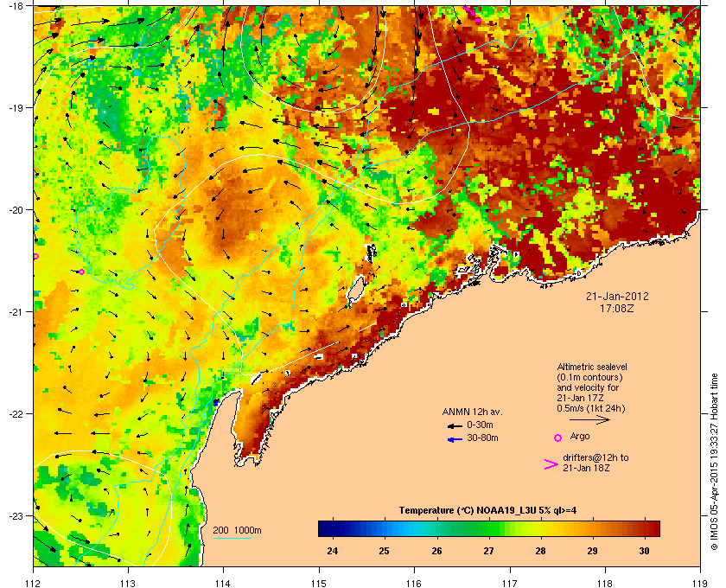
Task: Click the '0.5m/s (1kt 24h)' scale text
Action: point(591,409)
